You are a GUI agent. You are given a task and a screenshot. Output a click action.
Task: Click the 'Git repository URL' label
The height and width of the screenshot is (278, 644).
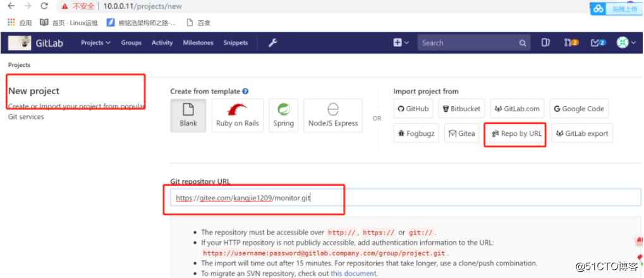point(200,181)
